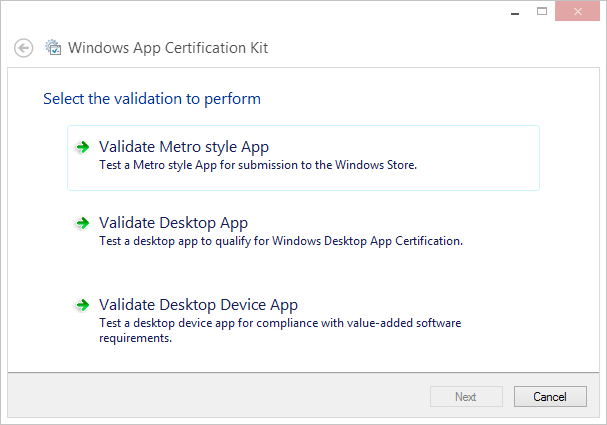
Task: Maximize the Certification Kit window
Action: click(x=542, y=11)
